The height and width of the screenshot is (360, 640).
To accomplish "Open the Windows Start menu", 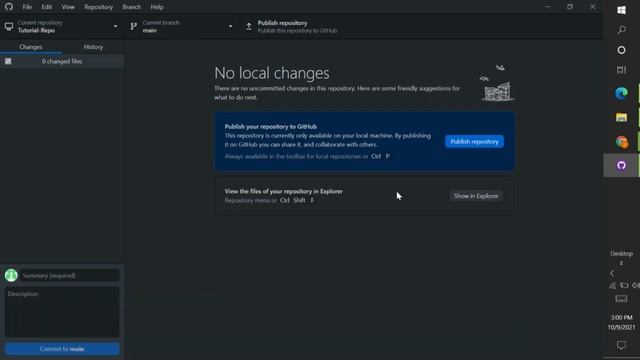I will coord(621,10).
